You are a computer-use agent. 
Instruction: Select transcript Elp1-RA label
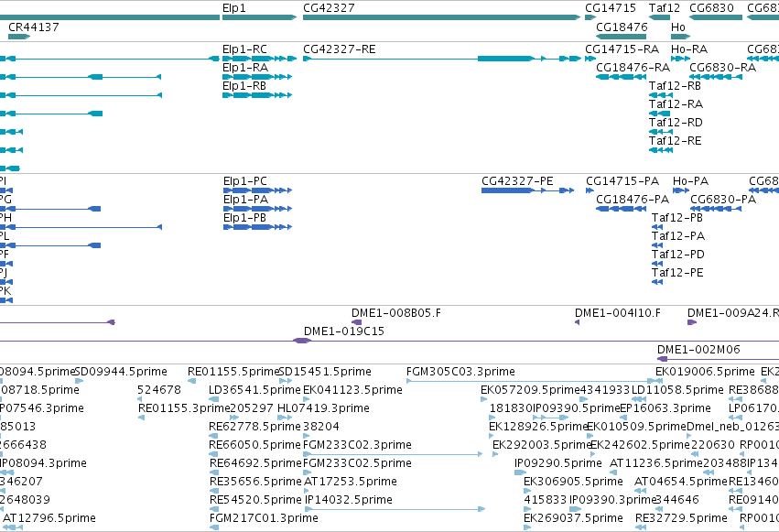pyautogui.click(x=245, y=68)
